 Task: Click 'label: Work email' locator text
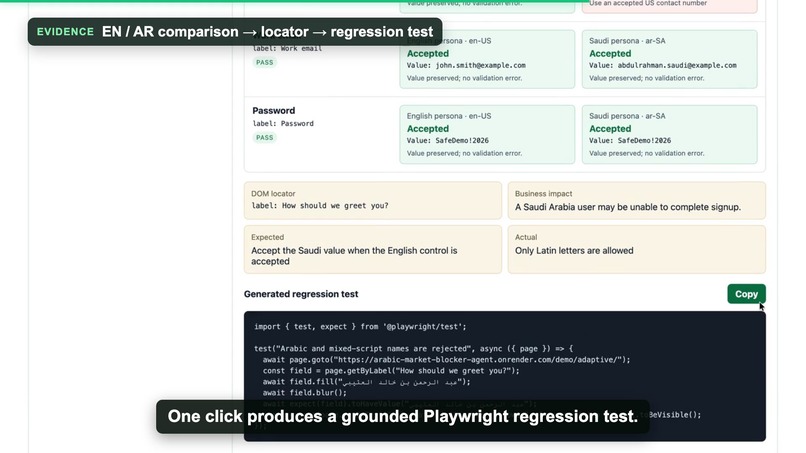pyautogui.click(x=287, y=48)
